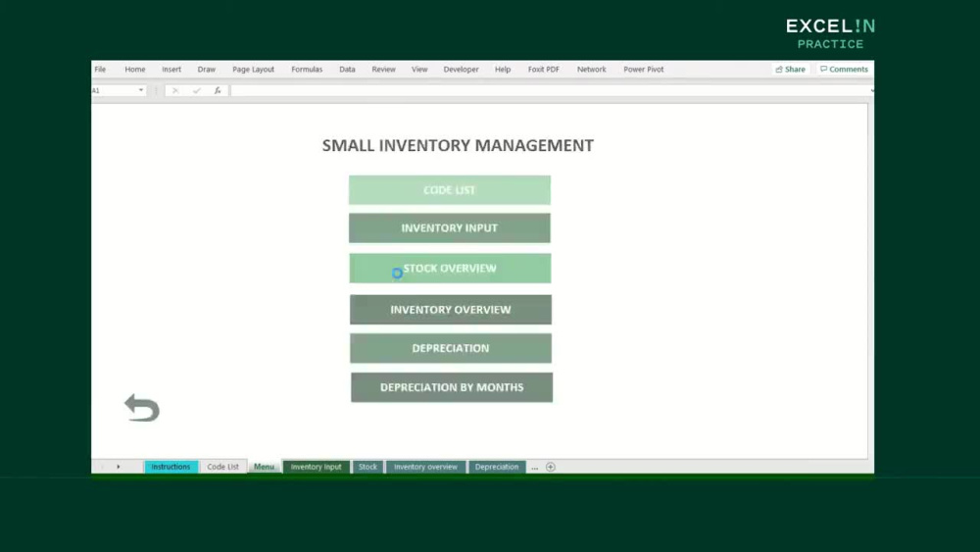This screenshot has height=552, width=980.
Task: Open the Review ribbon tab
Action: [x=384, y=70]
